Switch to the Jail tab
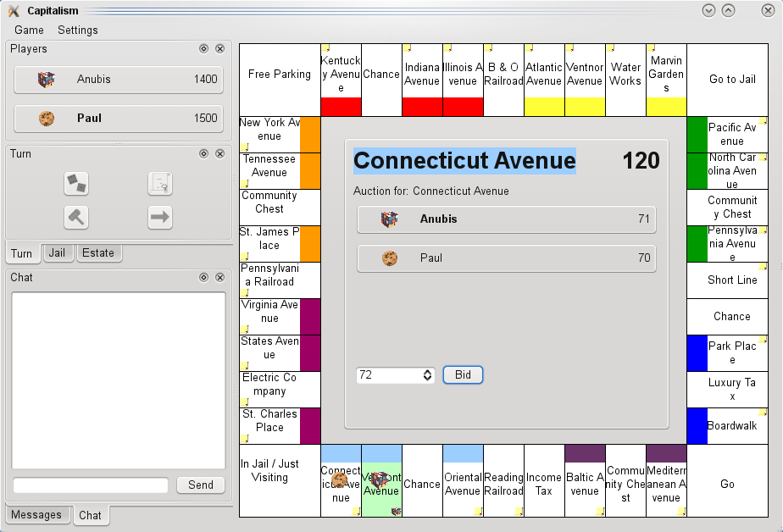783x532 pixels. (x=57, y=253)
